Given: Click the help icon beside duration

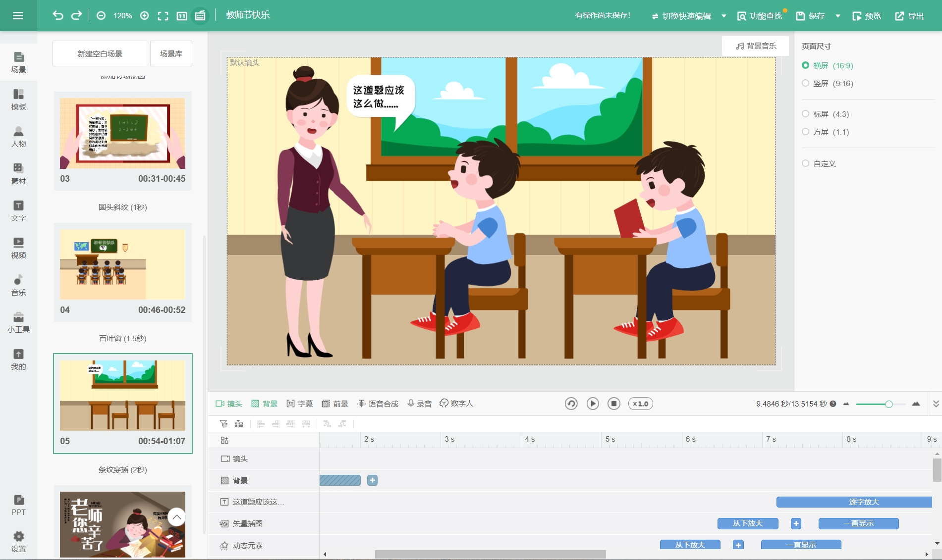Looking at the screenshot, I should coord(833,404).
